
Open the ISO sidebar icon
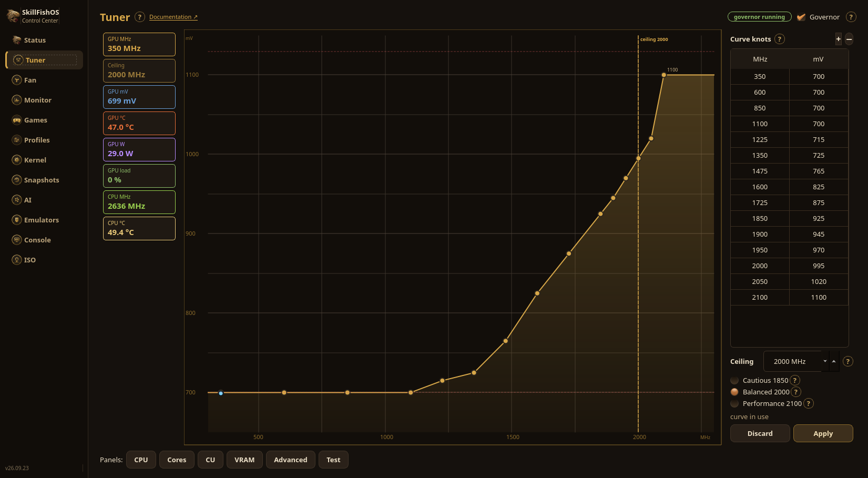coord(17,260)
